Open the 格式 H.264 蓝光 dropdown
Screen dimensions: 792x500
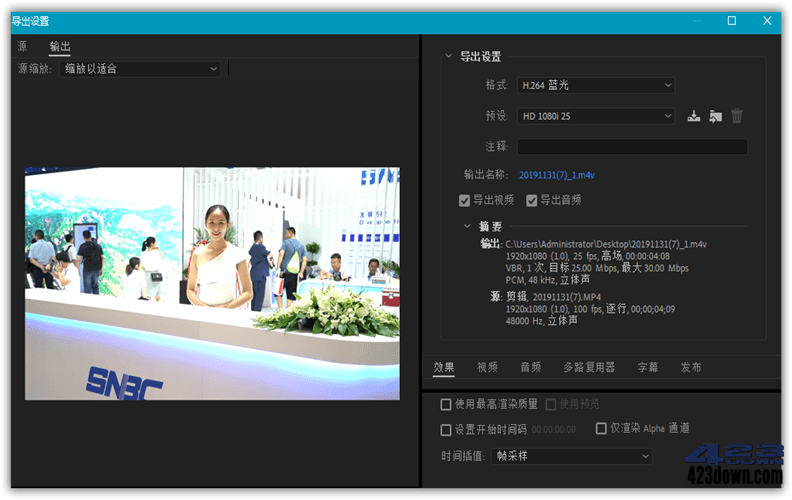pos(596,86)
